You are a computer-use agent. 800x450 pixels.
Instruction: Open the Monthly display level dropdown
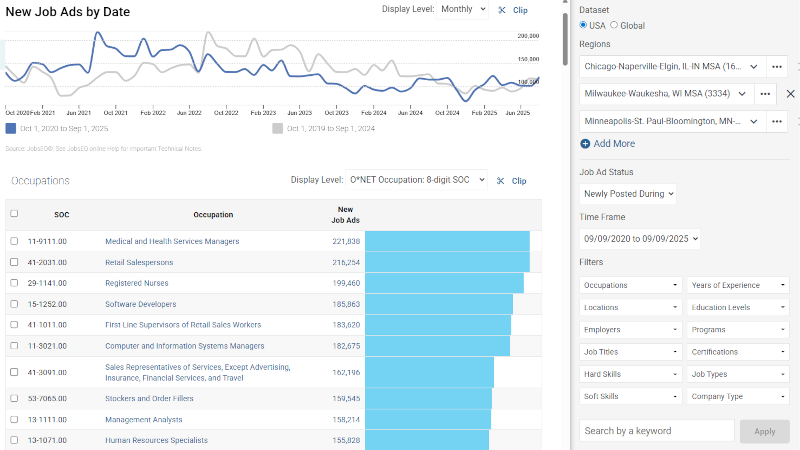(x=463, y=10)
